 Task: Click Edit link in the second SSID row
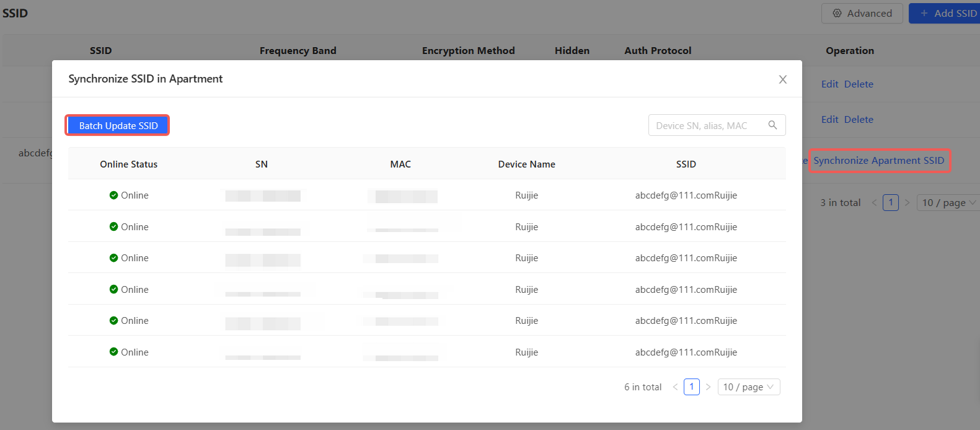[x=829, y=120]
